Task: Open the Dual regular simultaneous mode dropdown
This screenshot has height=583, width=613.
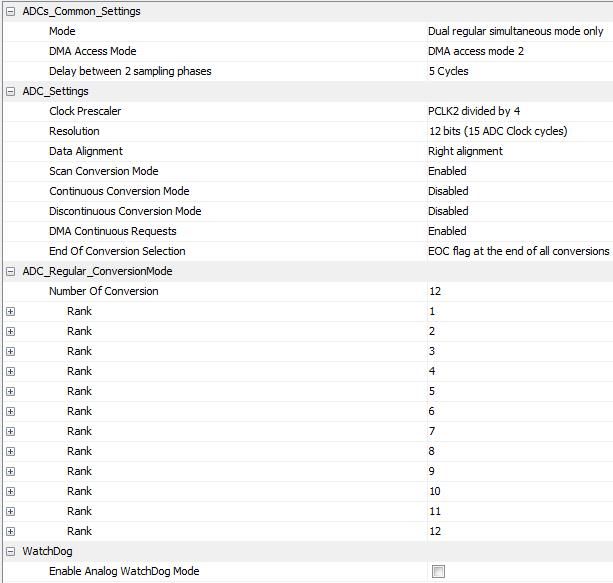Action: 515,31
